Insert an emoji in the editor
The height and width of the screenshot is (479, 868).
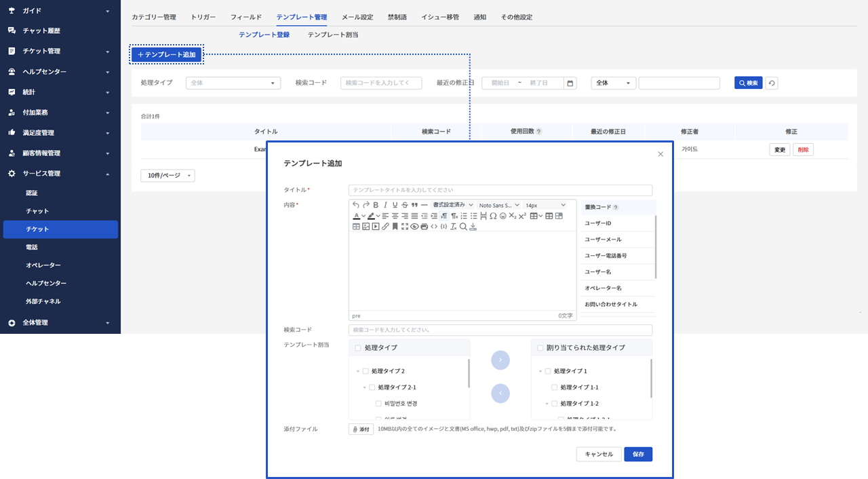click(503, 216)
